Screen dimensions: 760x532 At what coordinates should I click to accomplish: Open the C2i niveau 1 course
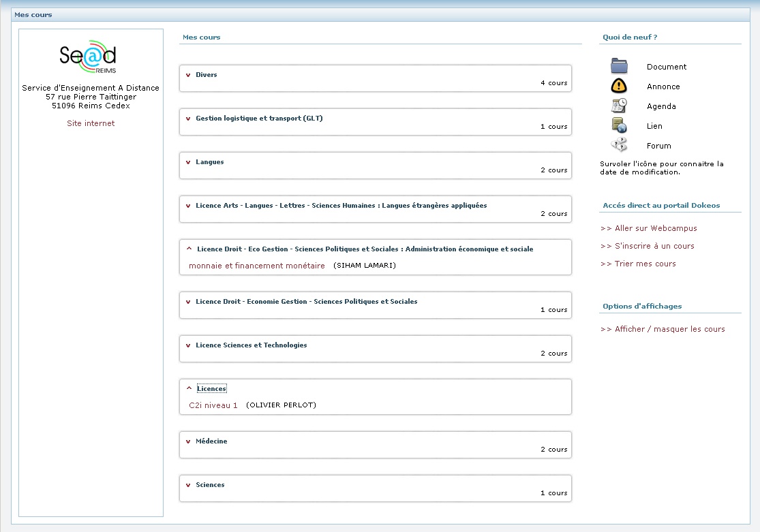pyautogui.click(x=213, y=405)
